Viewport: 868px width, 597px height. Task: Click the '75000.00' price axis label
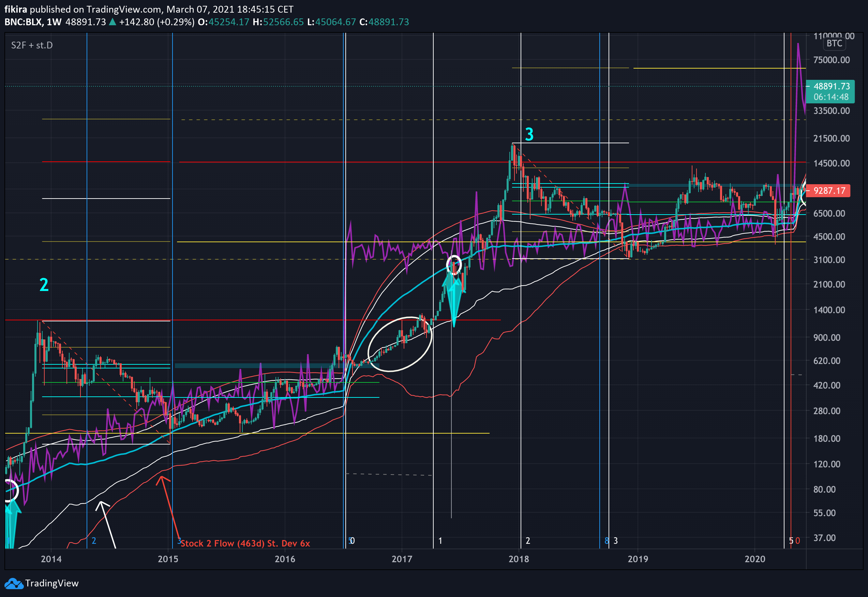(x=832, y=60)
